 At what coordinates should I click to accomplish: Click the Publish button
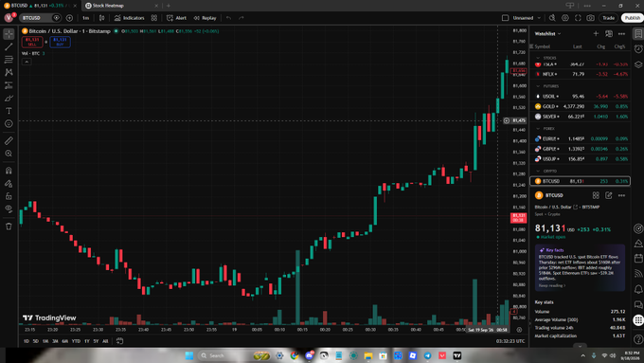pos(632,18)
